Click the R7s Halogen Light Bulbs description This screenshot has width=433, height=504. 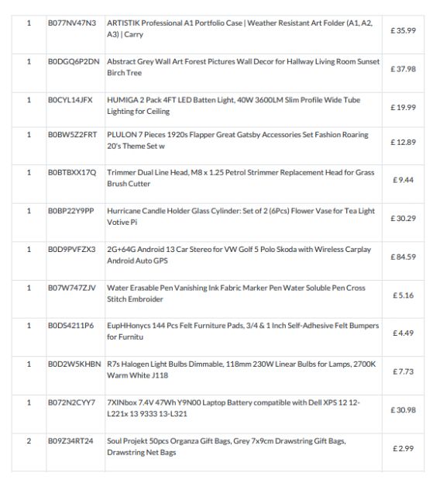(x=241, y=370)
